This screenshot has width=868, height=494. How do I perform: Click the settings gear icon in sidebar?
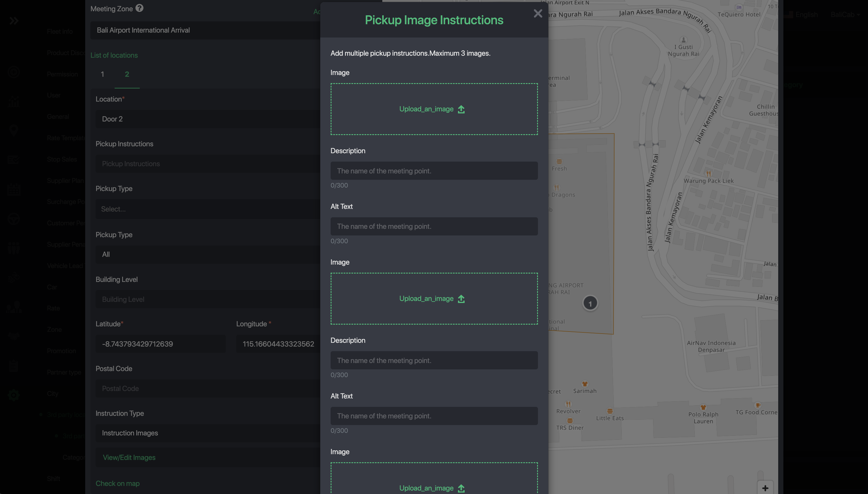pyautogui.click(x=14, y=395)
